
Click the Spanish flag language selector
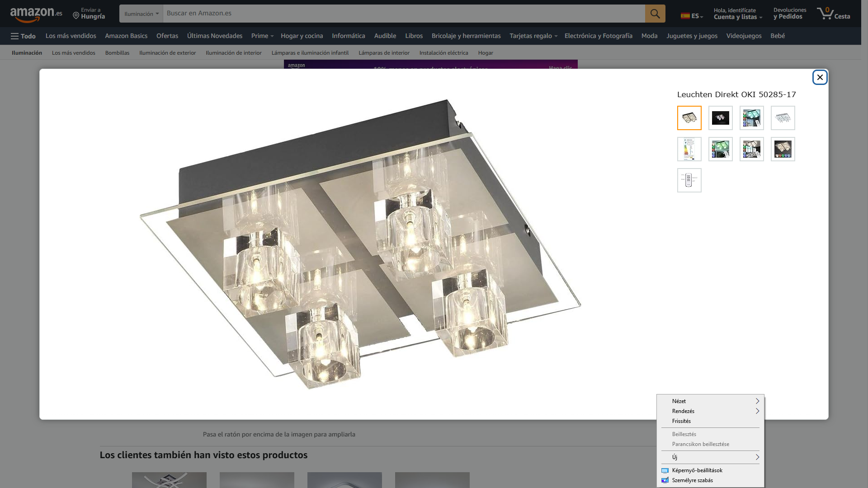[692, 16]
